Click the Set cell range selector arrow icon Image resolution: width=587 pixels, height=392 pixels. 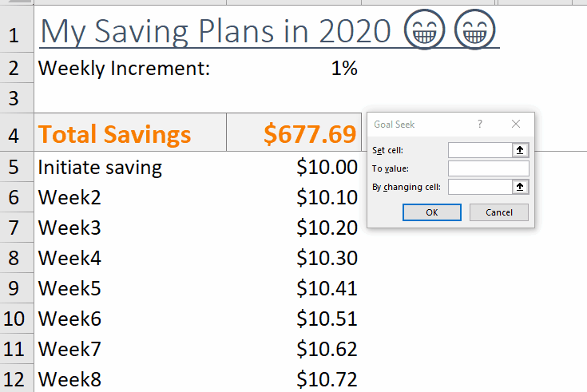pyautogui.click(x=520, y=150)
